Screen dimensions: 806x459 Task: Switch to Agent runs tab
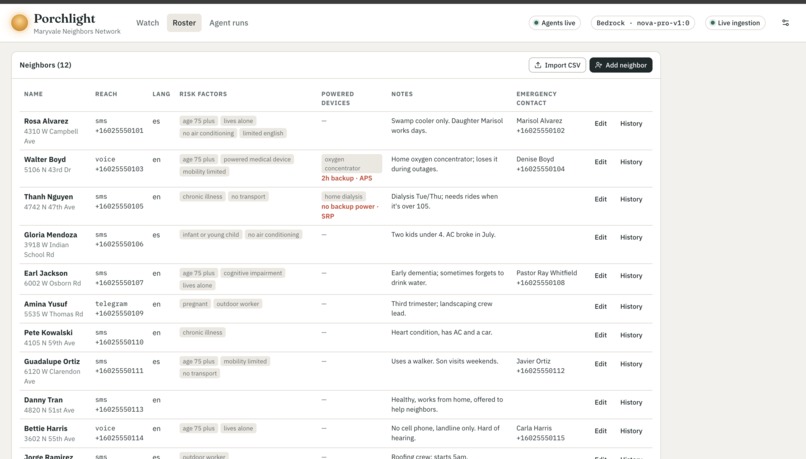point(229,23)
